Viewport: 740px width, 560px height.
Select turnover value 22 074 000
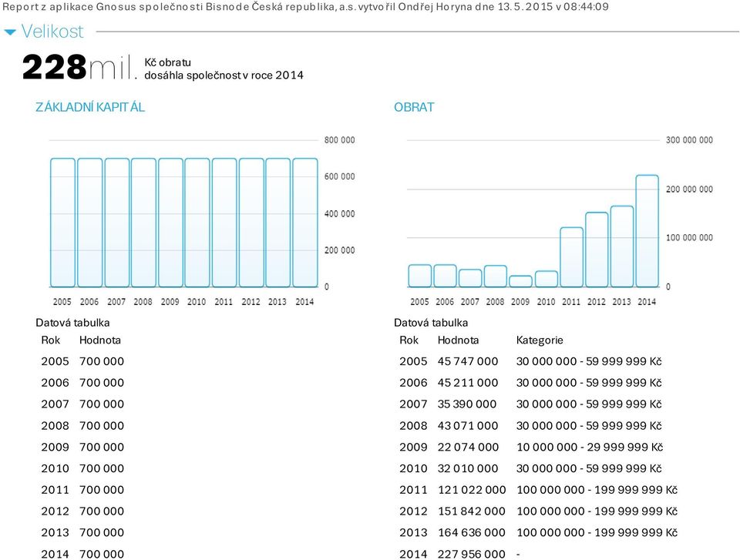[x=468, y=447]
